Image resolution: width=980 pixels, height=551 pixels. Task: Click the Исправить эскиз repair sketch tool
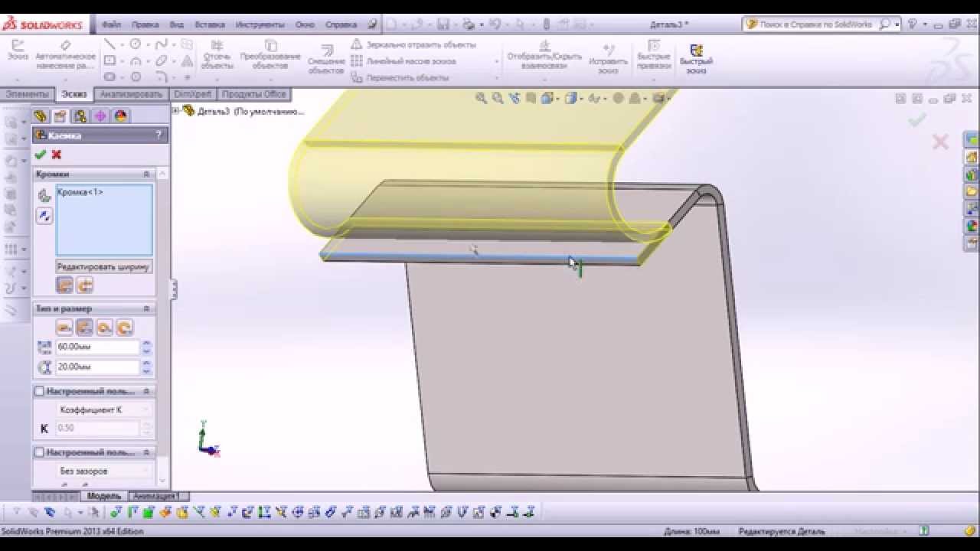coord(609,59)
